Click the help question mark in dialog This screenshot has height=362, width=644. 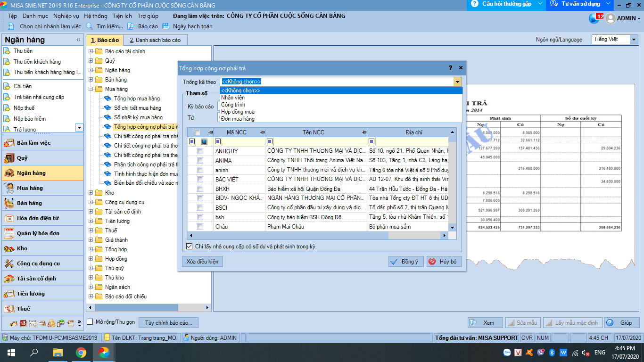450,68
